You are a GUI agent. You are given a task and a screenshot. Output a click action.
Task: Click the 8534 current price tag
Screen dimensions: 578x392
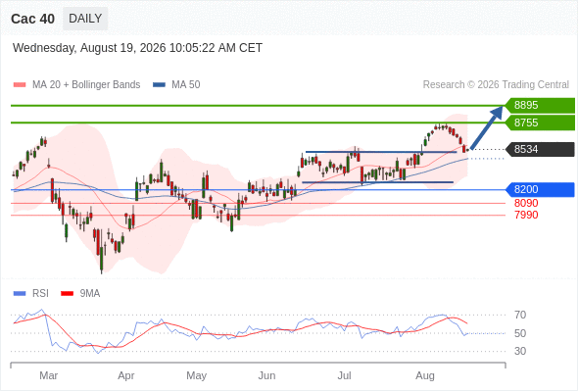(540, 149)
